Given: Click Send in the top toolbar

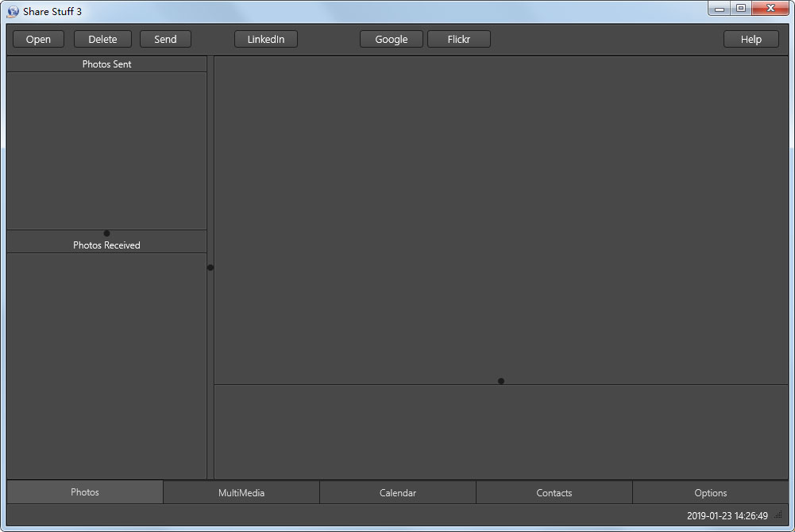Looking at the screenshot, I should click(x=165, y=39).
